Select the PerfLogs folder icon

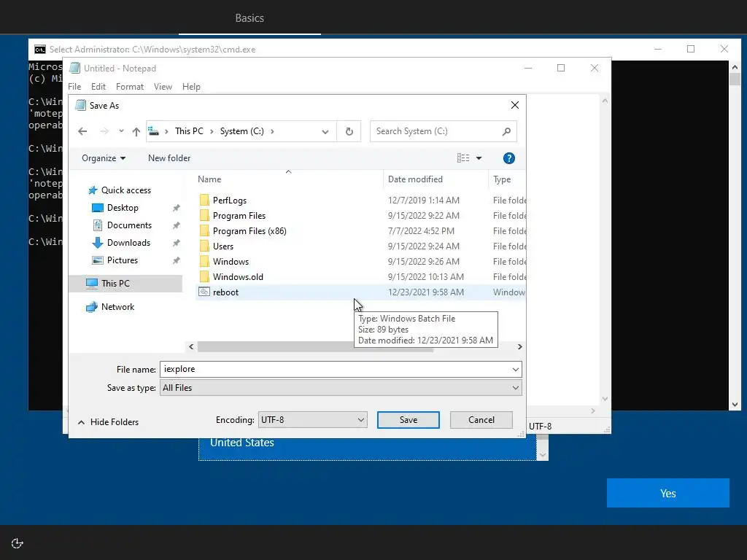[204, 200]
